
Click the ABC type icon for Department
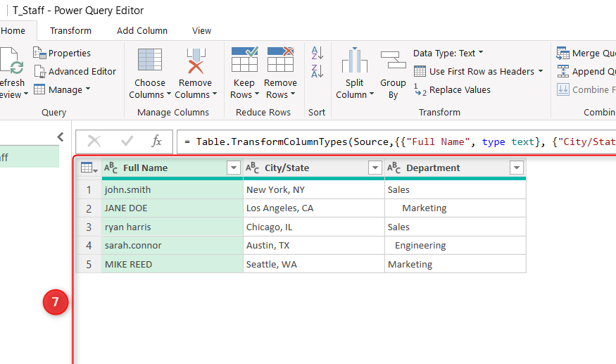pos(394,168)
